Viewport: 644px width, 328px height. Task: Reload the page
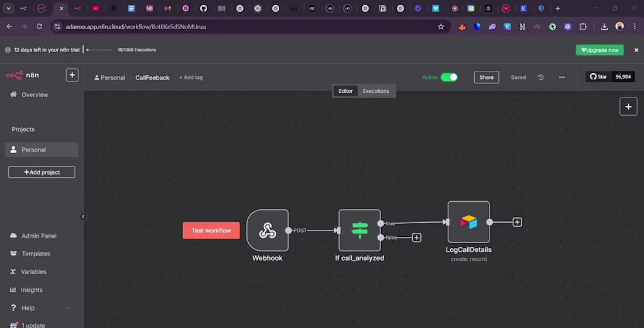coord(39,26)
